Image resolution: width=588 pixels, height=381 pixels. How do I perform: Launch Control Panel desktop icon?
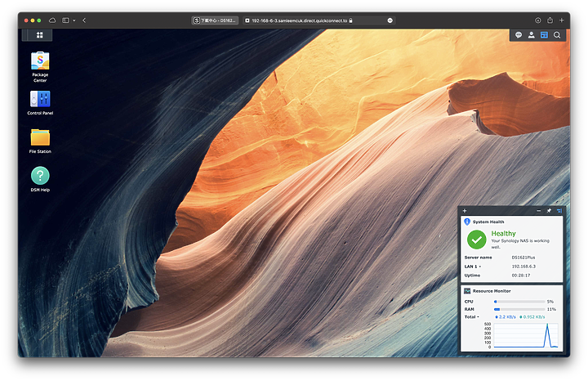[x=40, y=102]
